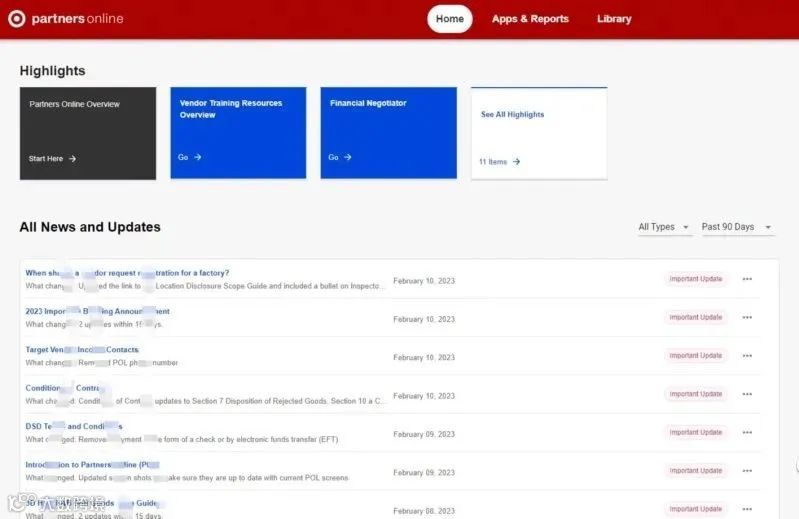Click the Target bullseye logo
The image size is (799, 519).
pos(16,19)
